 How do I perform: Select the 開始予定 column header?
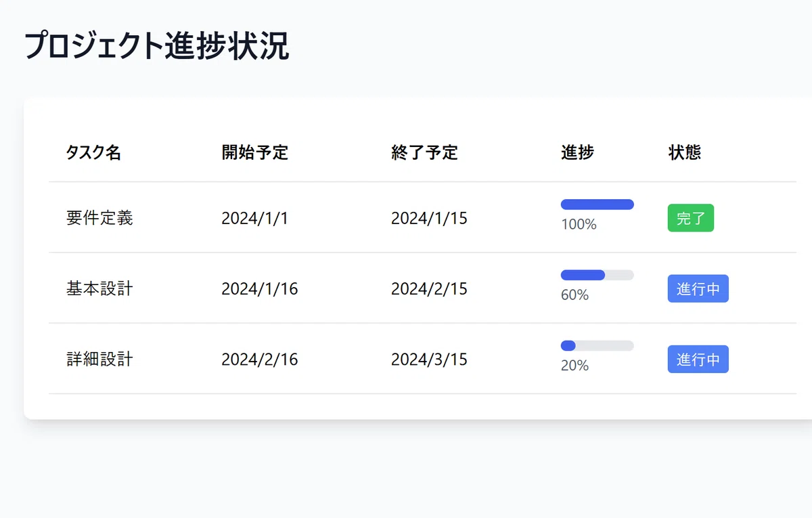255,153
